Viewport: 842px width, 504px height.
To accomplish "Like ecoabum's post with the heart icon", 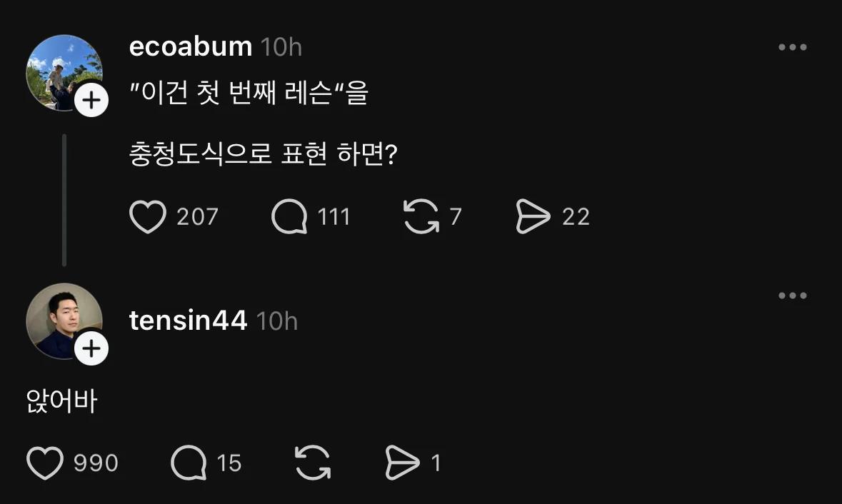I will pos(148,217).
